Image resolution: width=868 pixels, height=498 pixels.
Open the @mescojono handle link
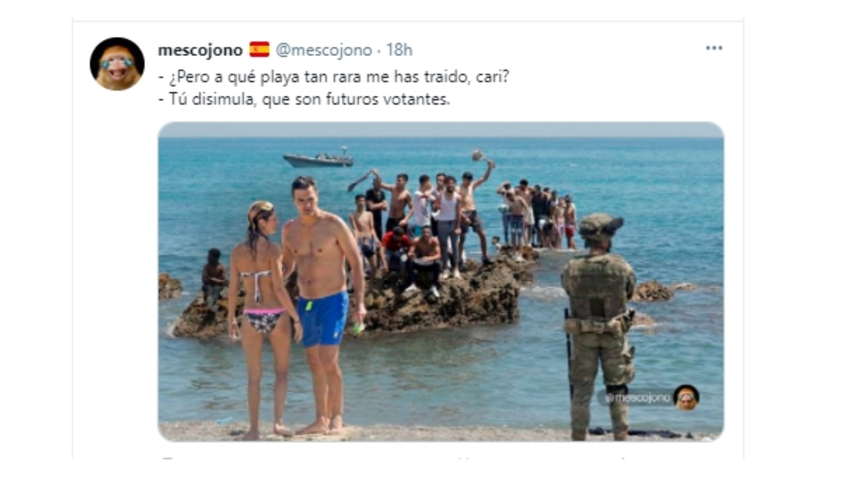point(323,50)
